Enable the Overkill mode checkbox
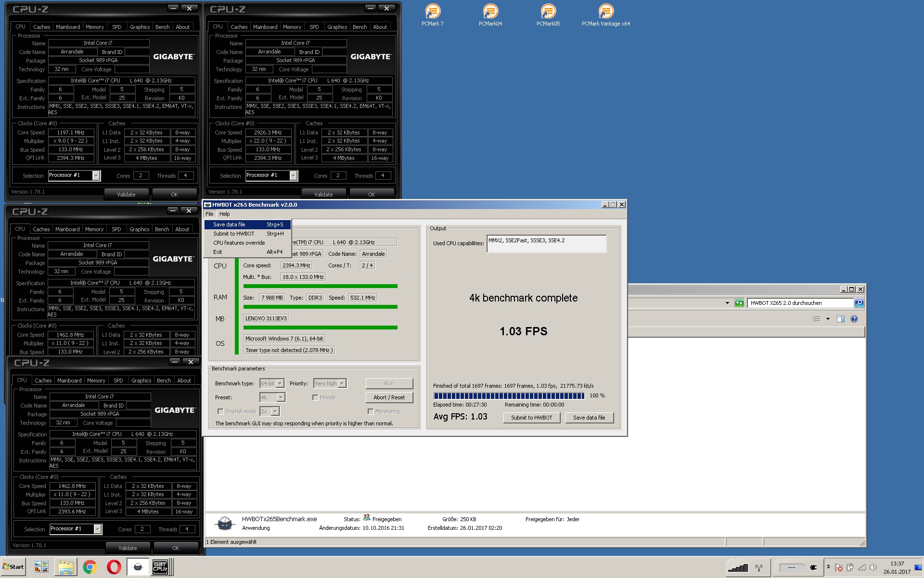The width and height of the screenshot is (924, 578). (x=220, y=411)
